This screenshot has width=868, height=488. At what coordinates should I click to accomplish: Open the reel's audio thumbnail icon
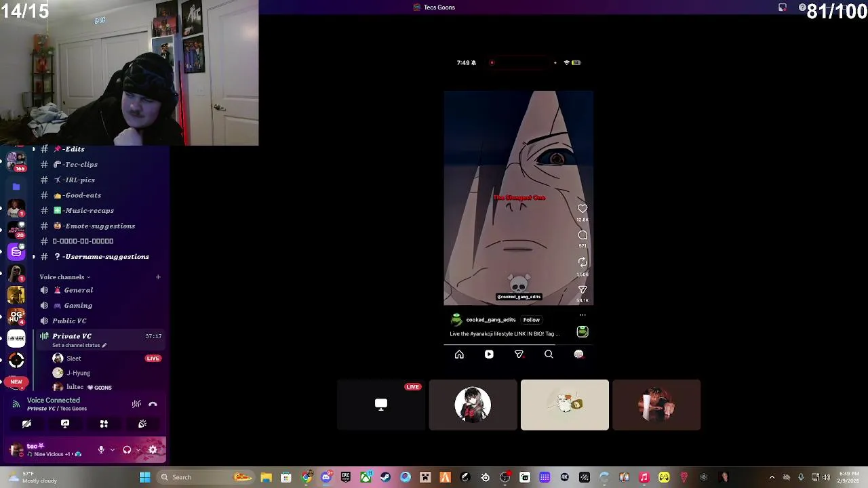[583, 331]
